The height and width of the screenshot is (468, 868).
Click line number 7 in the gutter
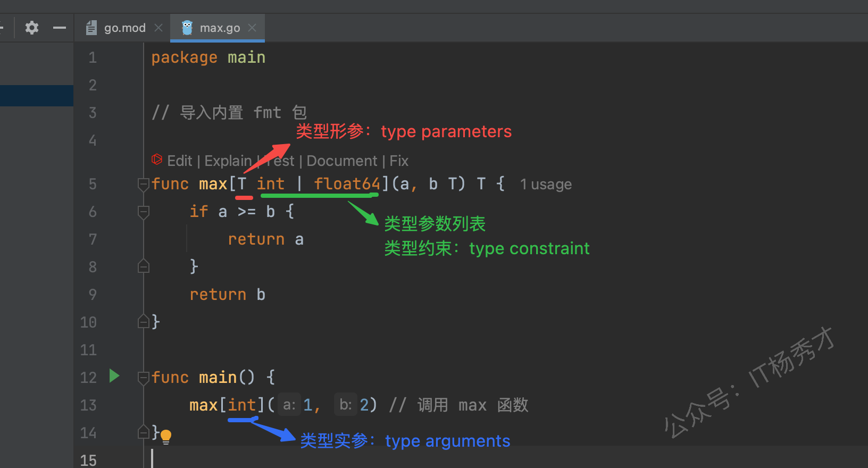(x=93, y=239)
